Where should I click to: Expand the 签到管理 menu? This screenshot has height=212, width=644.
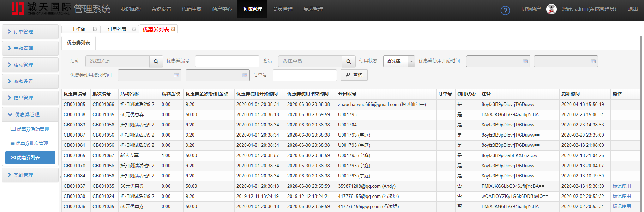30,175
